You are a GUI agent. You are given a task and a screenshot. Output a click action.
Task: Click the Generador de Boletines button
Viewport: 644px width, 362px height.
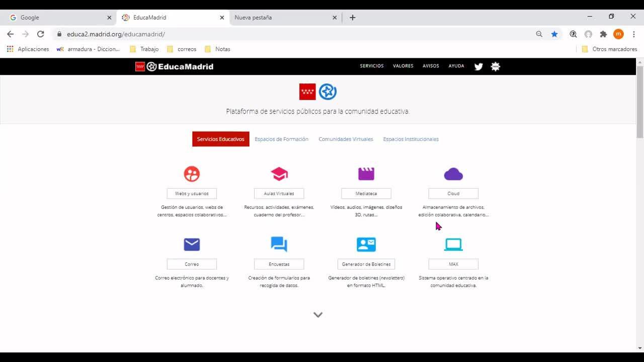[x=366, y=264]
